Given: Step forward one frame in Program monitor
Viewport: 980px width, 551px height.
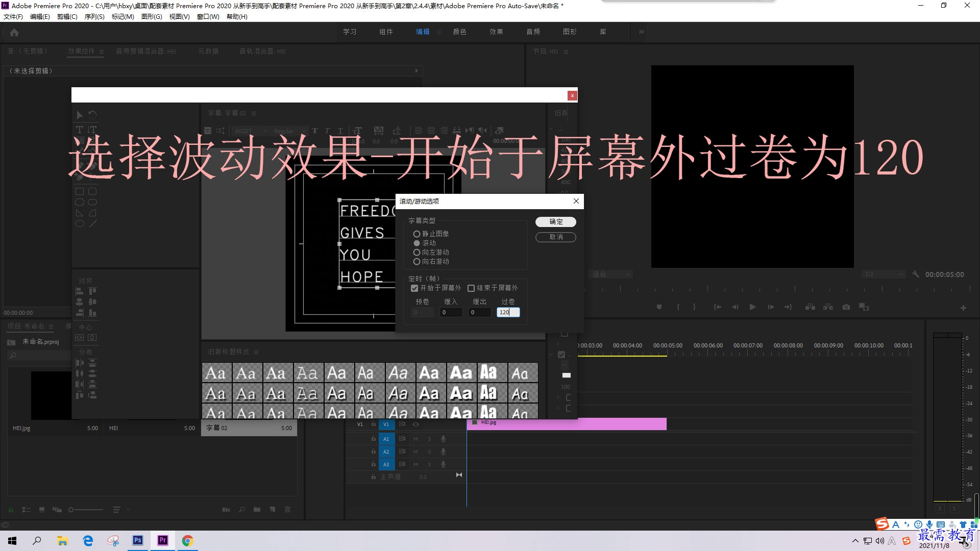Looking at the screenshot, I should [x=771, y=307].
